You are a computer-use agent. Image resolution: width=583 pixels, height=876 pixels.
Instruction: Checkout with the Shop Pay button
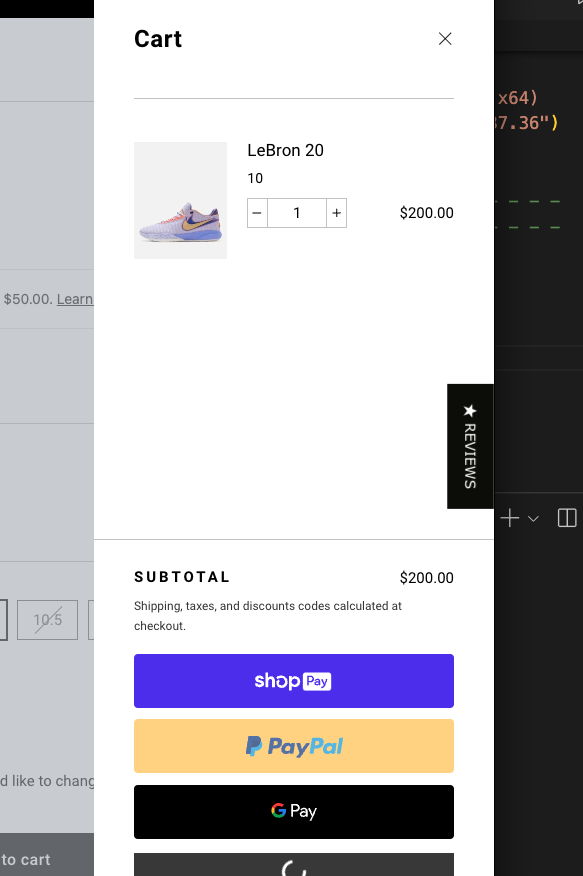click(293, 681)
